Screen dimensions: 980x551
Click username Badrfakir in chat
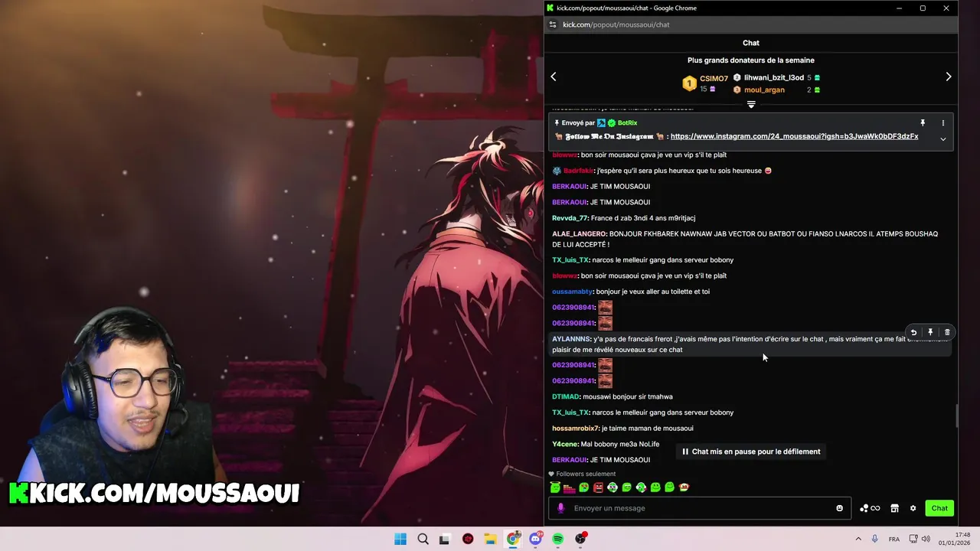pyautogui.click(x=578, y=171)
